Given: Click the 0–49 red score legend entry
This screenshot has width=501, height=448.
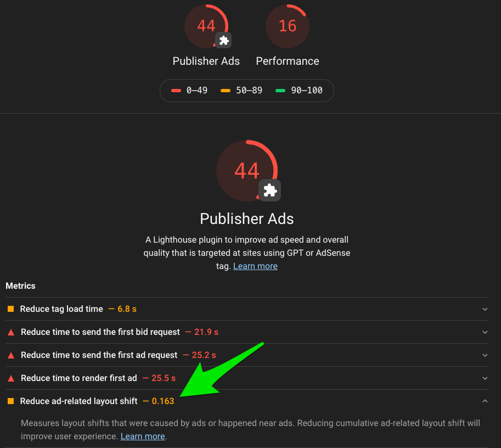Looking at the screenshot, I should coord(189,91).
